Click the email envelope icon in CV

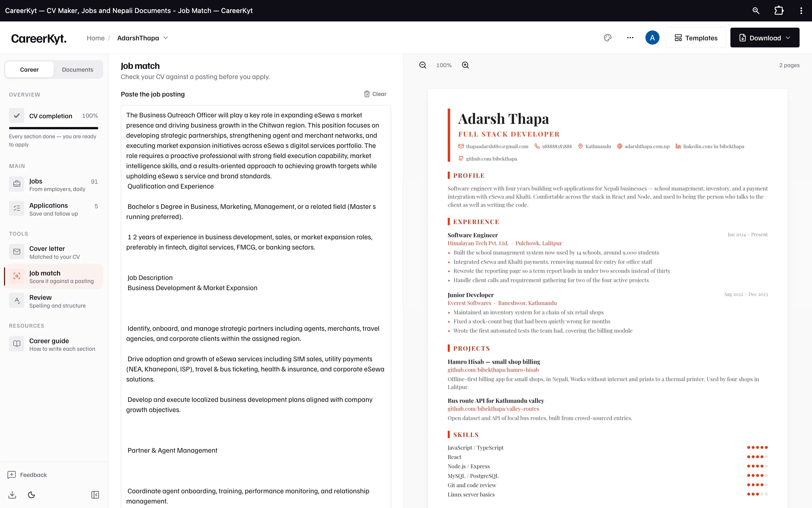click(x=461, y=146)
